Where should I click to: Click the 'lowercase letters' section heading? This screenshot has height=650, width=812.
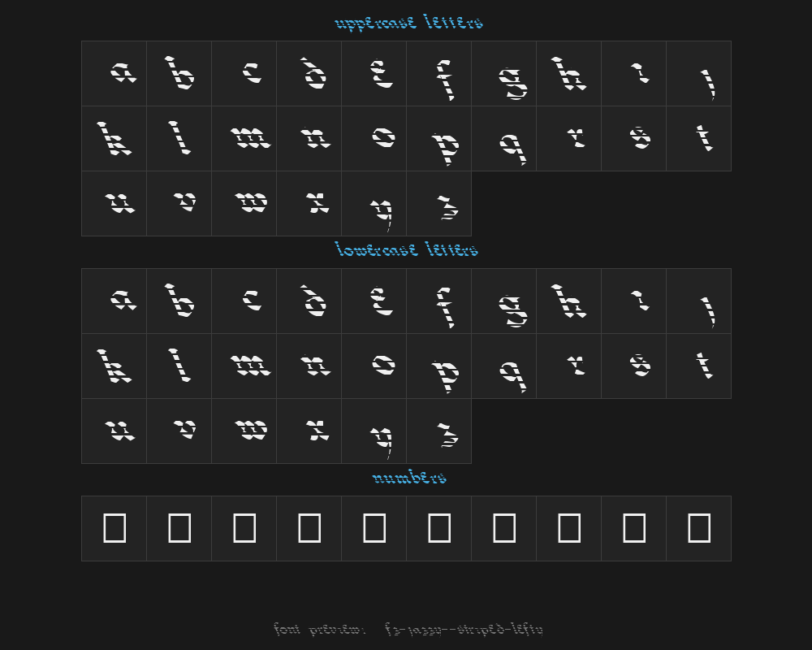pyautogui.click(x=406, y=250)
